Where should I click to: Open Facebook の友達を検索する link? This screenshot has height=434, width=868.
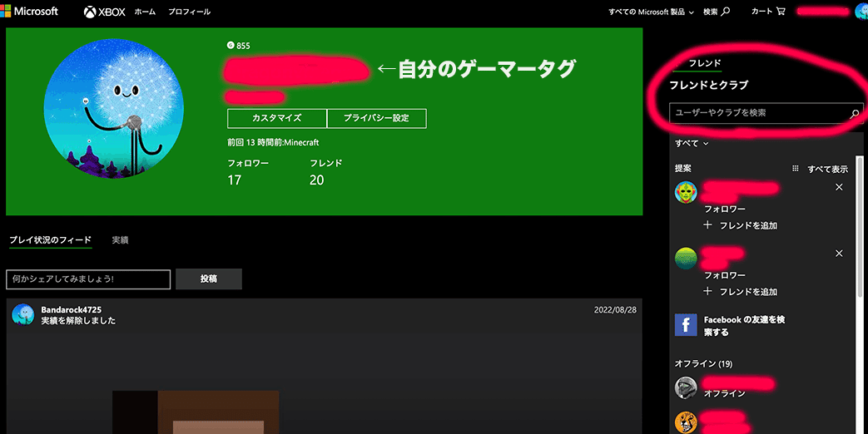[744, 326]
